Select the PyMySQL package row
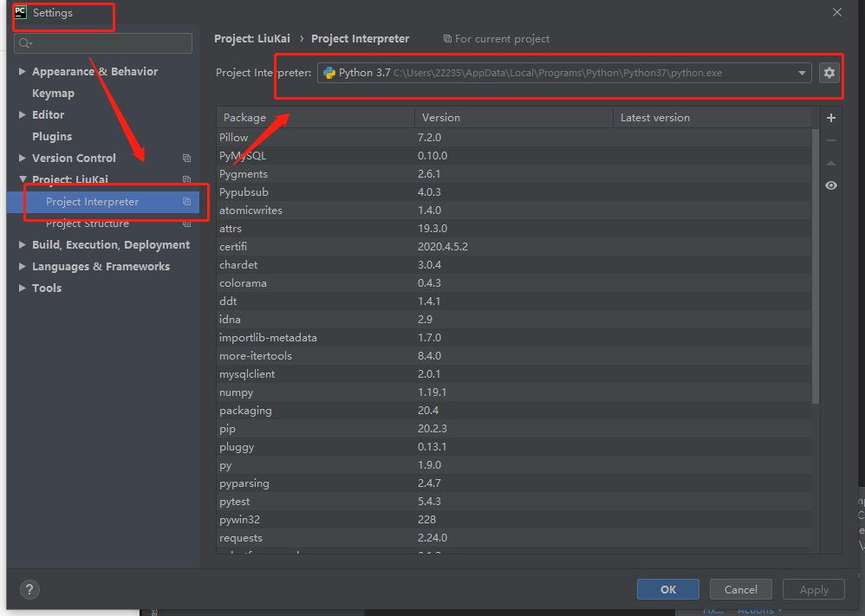865x616 pixels. [514, 156]
